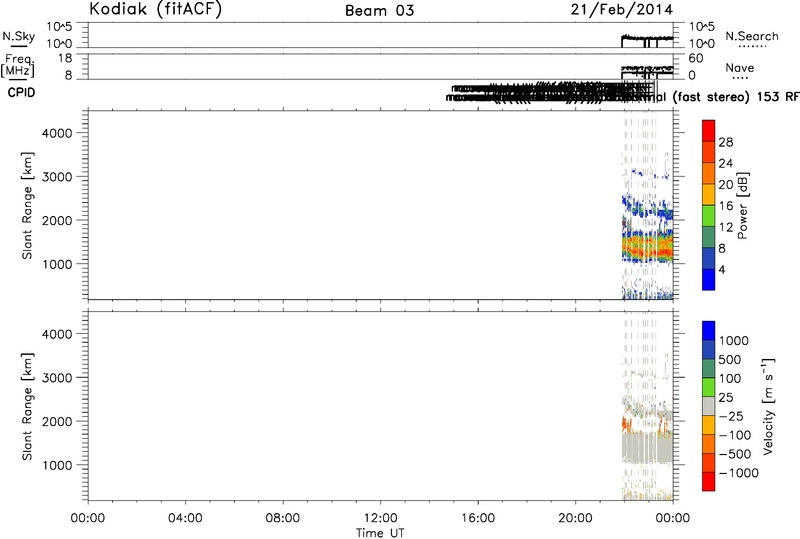Select the "Beam 03" heading

tap(380, 10)
